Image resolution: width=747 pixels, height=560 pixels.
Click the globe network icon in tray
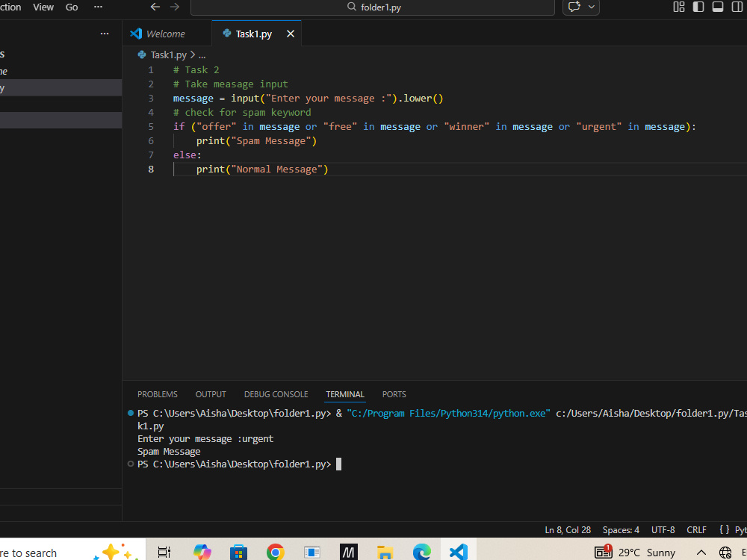(x=725, y=553)
